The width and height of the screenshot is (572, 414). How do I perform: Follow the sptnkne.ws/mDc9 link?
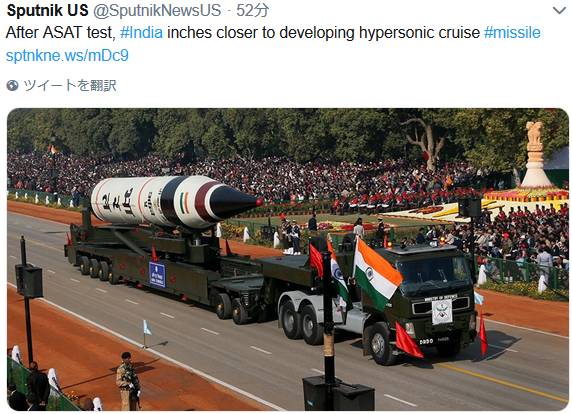67,56
